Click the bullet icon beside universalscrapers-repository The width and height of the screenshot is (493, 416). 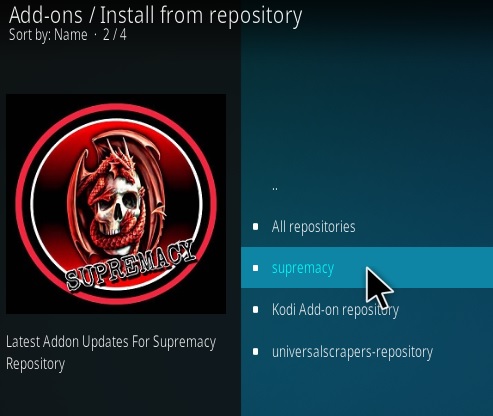(x=256, y=351)
